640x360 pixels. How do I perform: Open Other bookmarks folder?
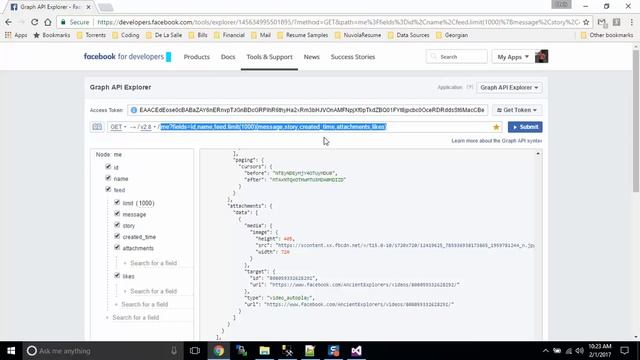[x=607, y=35]
